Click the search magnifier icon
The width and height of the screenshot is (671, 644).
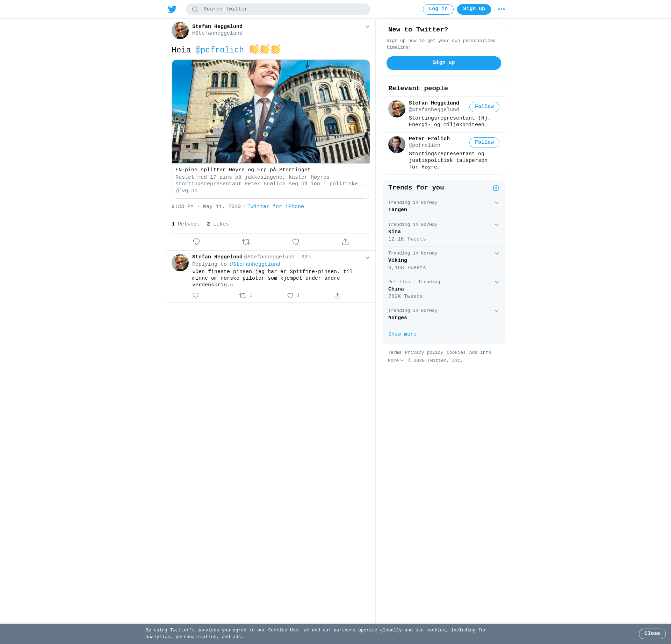[x=195, y=9]
